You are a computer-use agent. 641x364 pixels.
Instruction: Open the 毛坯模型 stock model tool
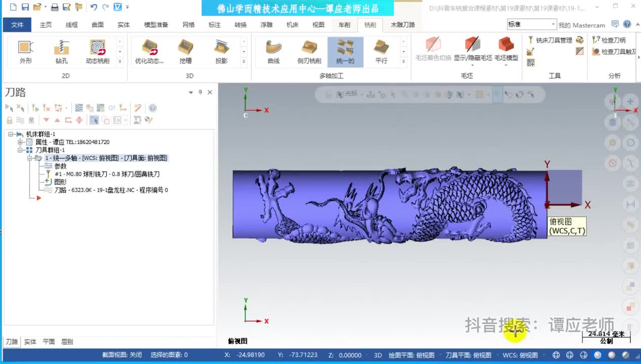click(506, 49)
